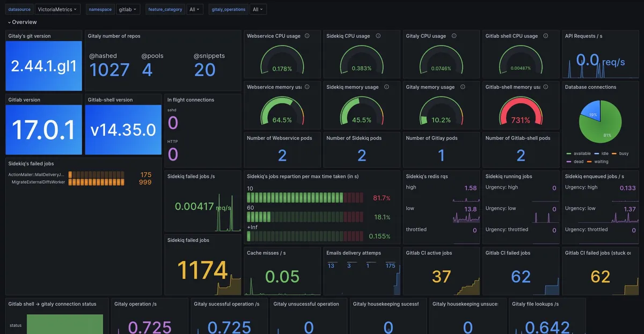Click the 1174 Sidekiq failed jobs value
Viewport: 644px width, 334px height.
point(202,270)
